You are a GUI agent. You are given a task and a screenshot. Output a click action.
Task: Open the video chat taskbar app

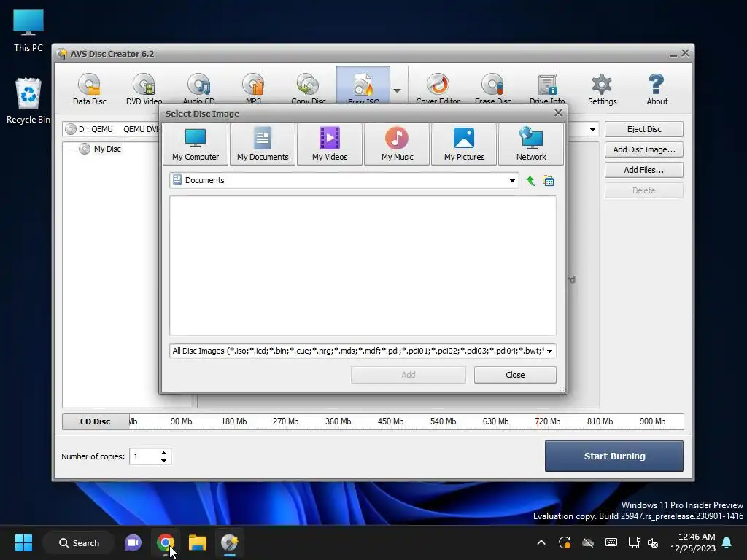pyautogui.click(x=133, y=542)
